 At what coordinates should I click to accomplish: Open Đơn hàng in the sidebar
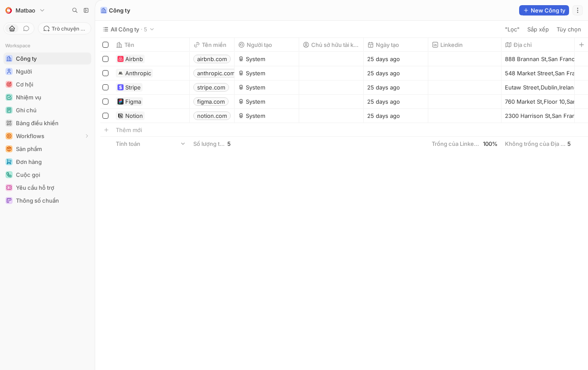point(47,162)
